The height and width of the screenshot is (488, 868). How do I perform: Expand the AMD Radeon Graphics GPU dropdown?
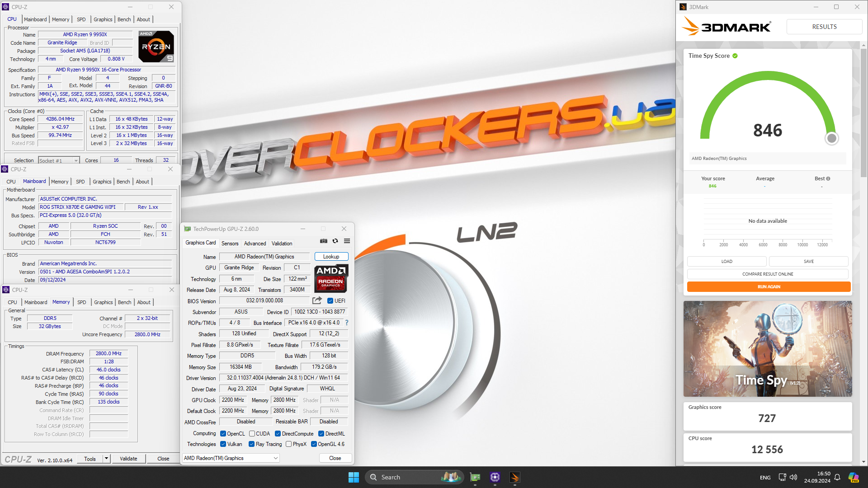coord(275,458)
